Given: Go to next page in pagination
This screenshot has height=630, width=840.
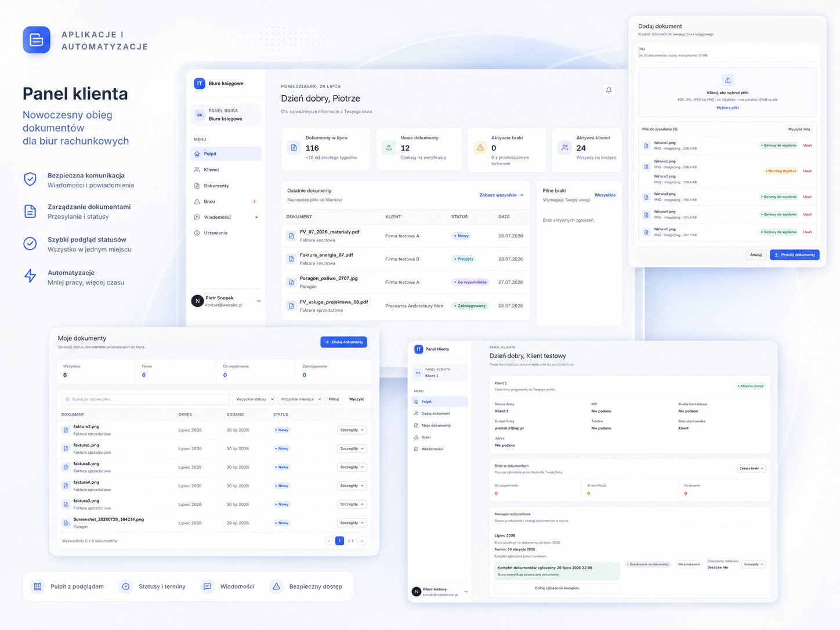Looking at the screenshot, I should tap(362, 541).
